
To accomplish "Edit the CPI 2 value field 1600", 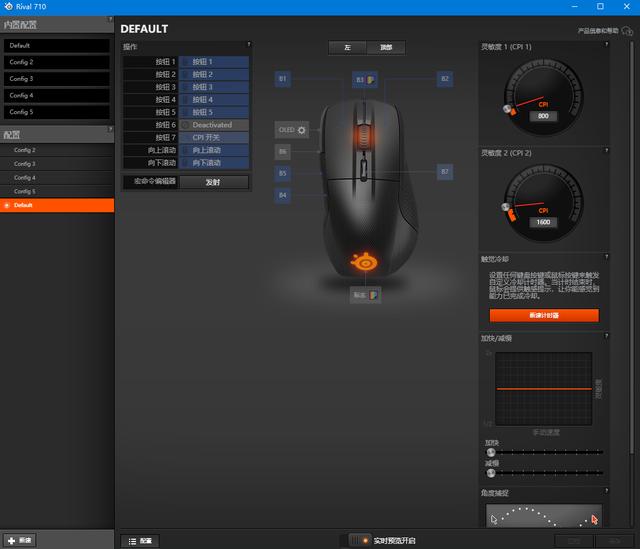I will [x=543, y=222].
